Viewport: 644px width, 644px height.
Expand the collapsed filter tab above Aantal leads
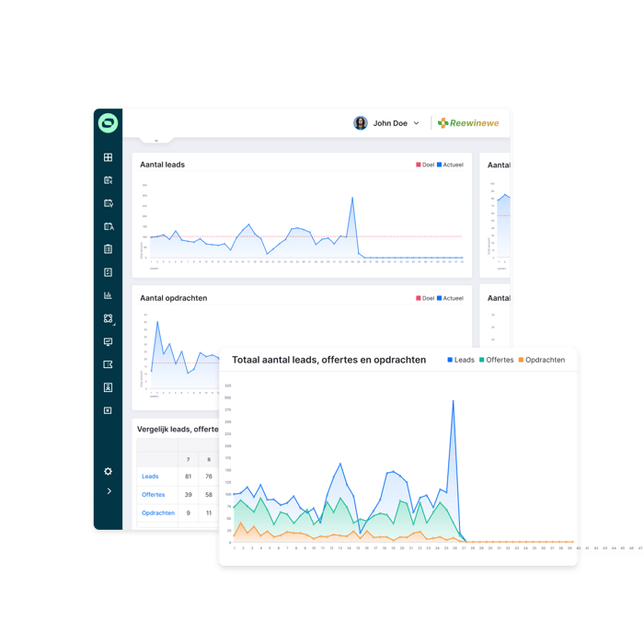(x=156, y=141)
